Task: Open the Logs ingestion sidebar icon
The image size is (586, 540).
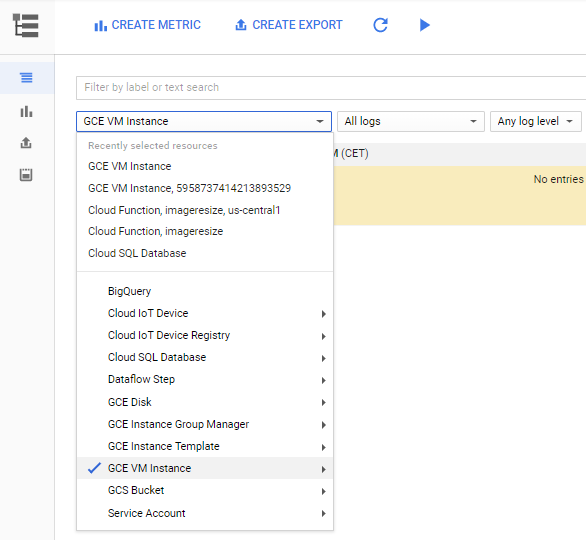Action: [x=26, y=175]
